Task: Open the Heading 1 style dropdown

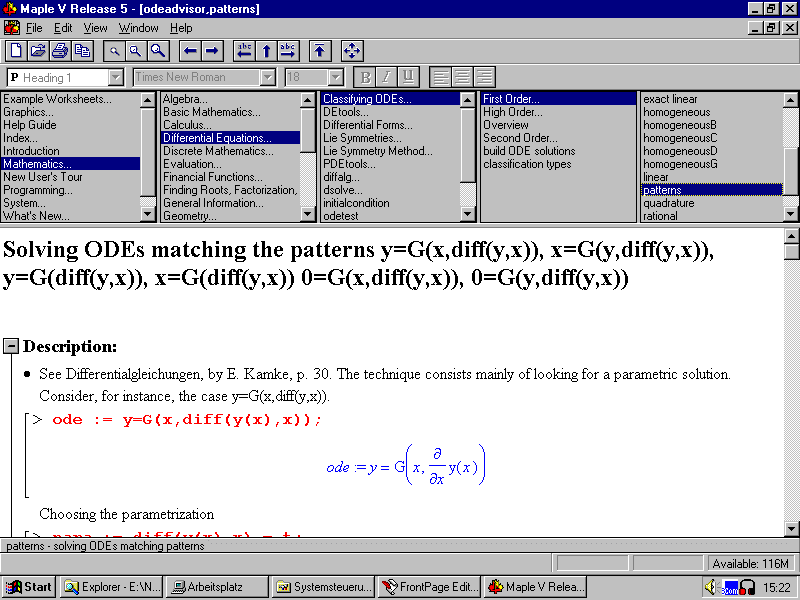Action: click(x=116, y=77)
